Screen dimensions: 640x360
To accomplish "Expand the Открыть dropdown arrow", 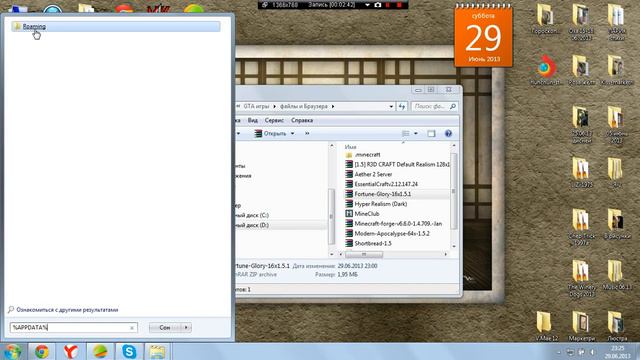I will pos(292,133).
